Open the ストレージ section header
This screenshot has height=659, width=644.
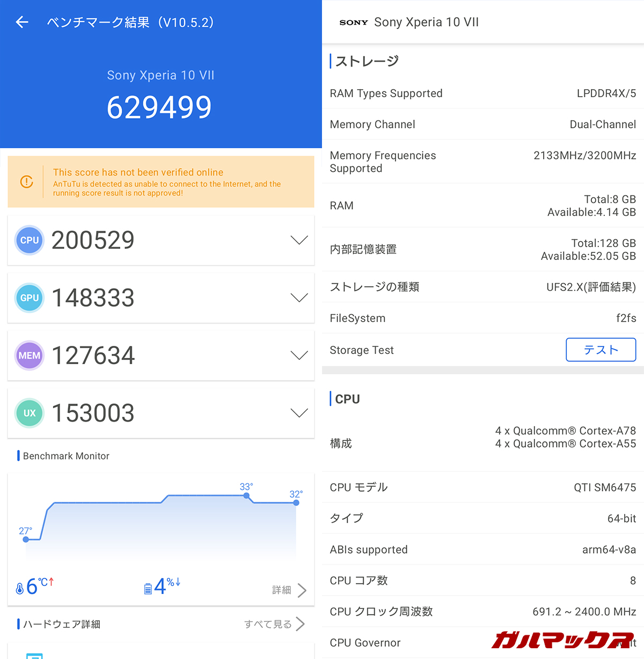click(365, 61)
